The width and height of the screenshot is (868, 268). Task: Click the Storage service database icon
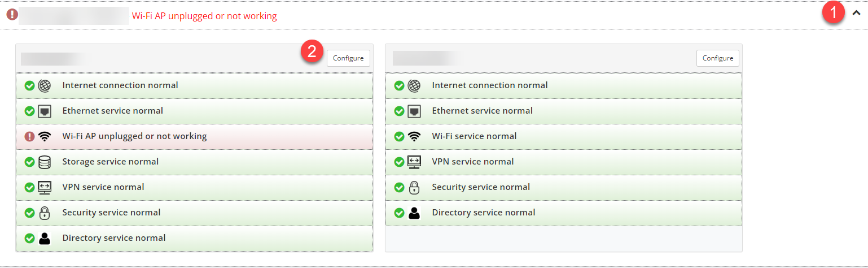pos(45,162)
